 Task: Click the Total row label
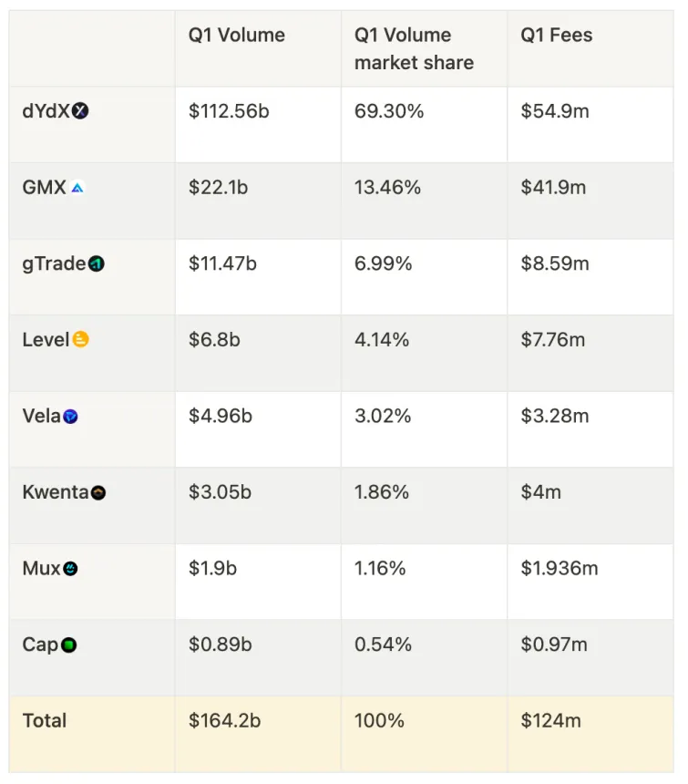coord(45,721)
